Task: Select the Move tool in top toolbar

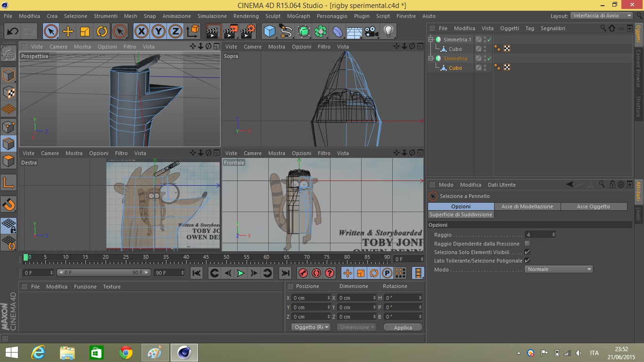Action: pyautogui.click(x=68, y=32)
